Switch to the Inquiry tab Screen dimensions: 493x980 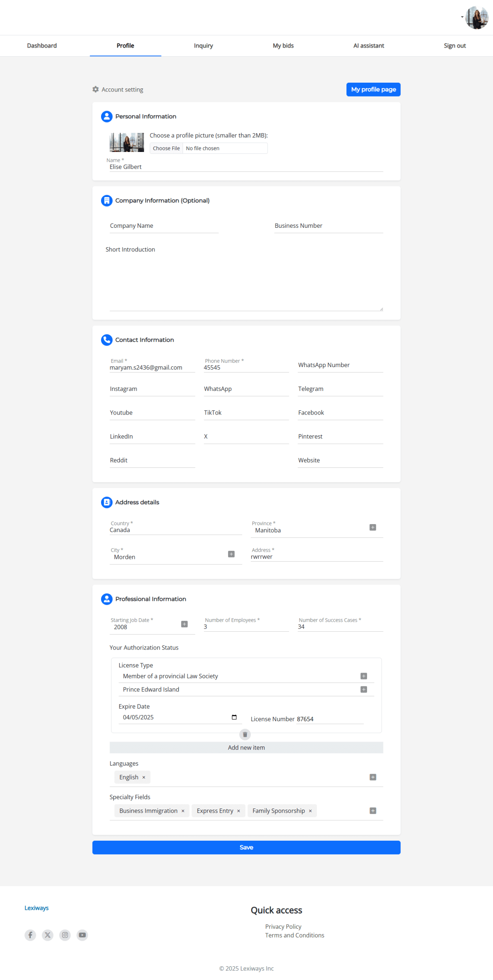click(x=203, y=46)
